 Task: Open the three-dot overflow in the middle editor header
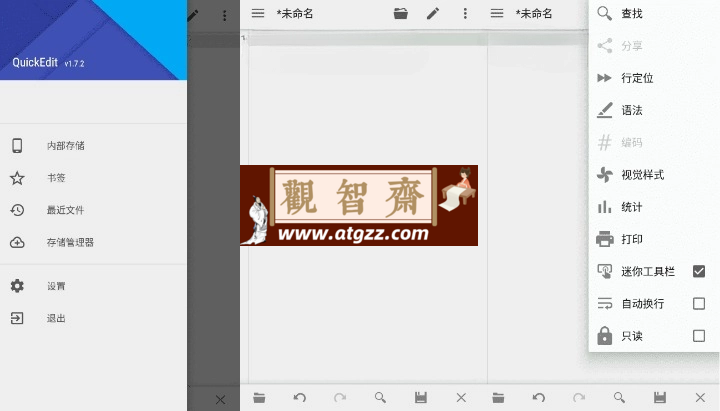point(465,13)
